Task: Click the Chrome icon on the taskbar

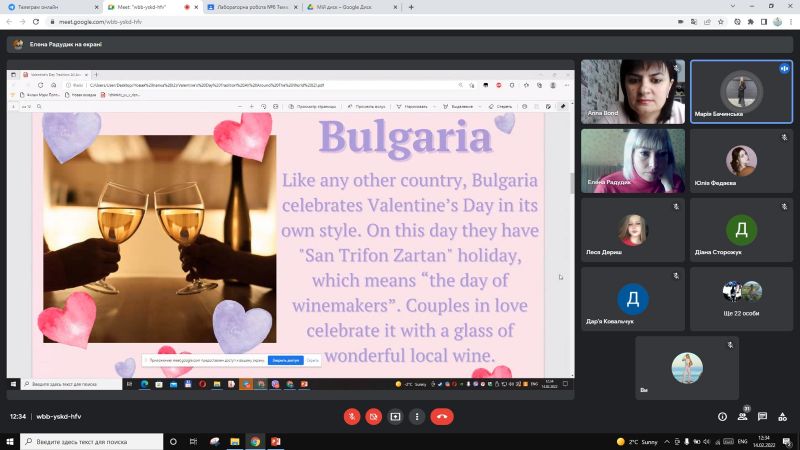Action: point(255,442)
